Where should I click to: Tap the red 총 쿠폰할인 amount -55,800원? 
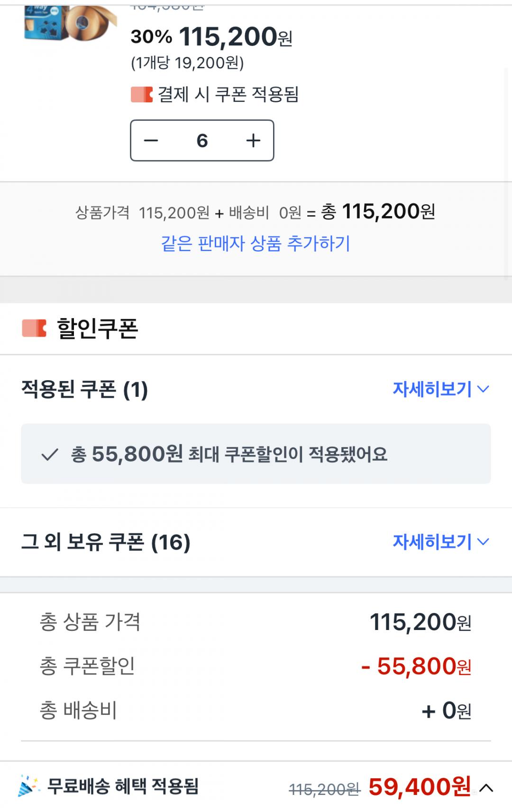click(416, 666)
